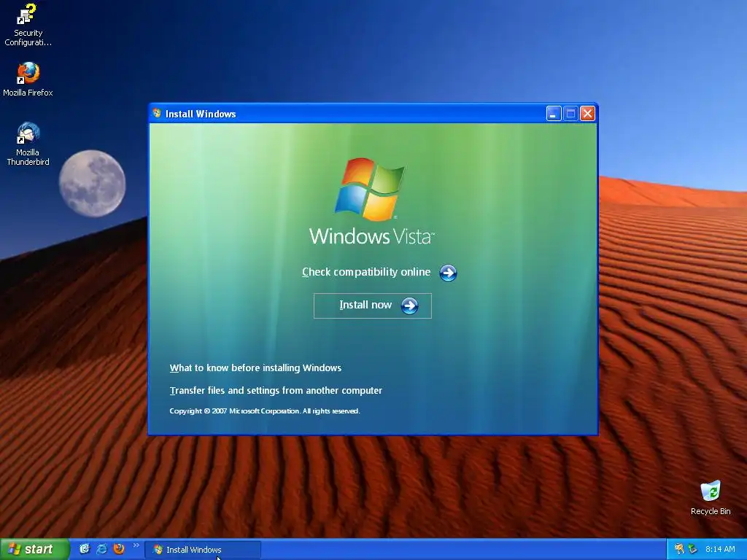
Task: Click the Copyright 2007 Microsoft Corporation text
Action: click(265, 411)
